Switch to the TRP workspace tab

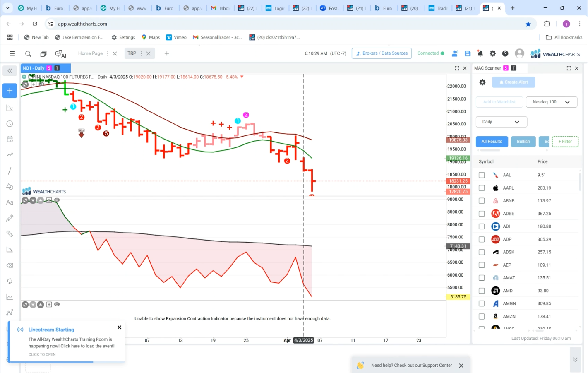(x=132, y=53)
